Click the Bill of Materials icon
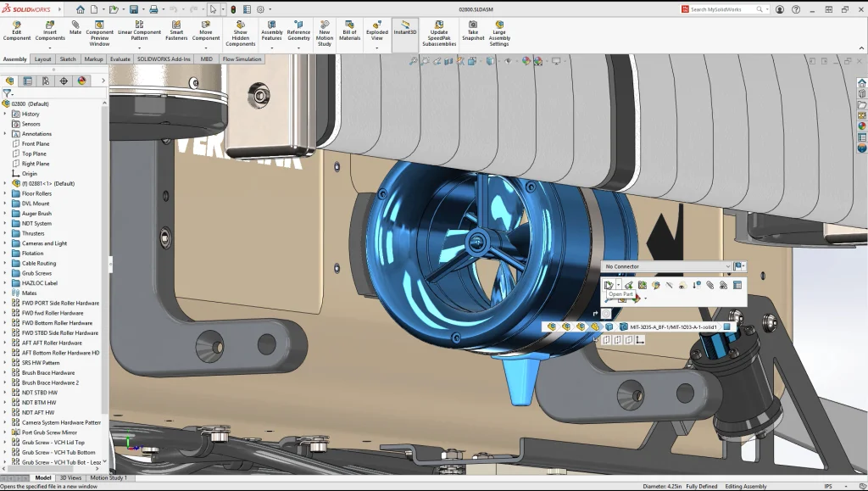 coord(349,31)
